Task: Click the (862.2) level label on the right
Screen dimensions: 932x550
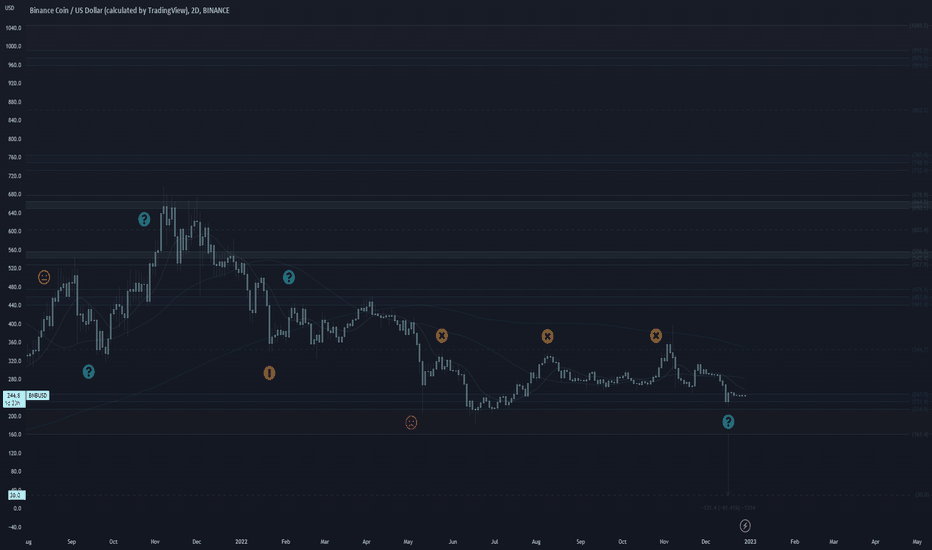Action: [920, 111]
